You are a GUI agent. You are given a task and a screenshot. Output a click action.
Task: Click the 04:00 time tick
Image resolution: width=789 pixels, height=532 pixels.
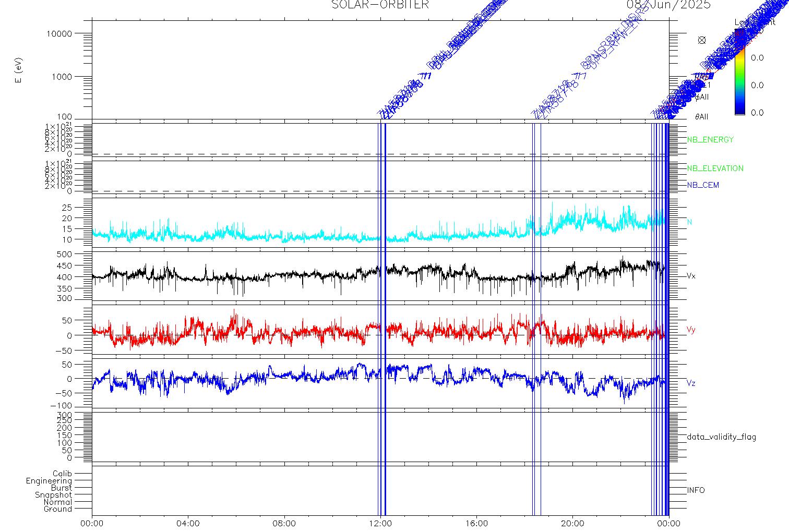[x=188, y=524]
